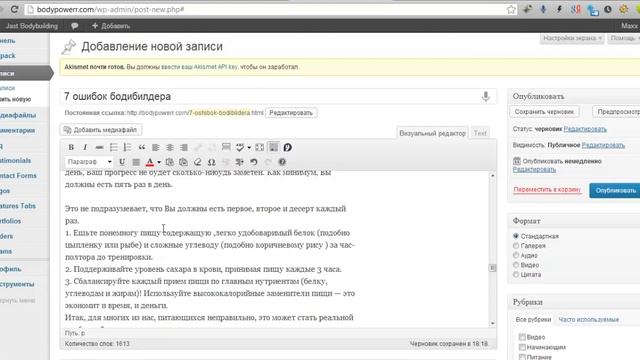Viewport: 640px width, 360px height.
Task: Select the Цитата post format
Action: [x=516, y=274]
